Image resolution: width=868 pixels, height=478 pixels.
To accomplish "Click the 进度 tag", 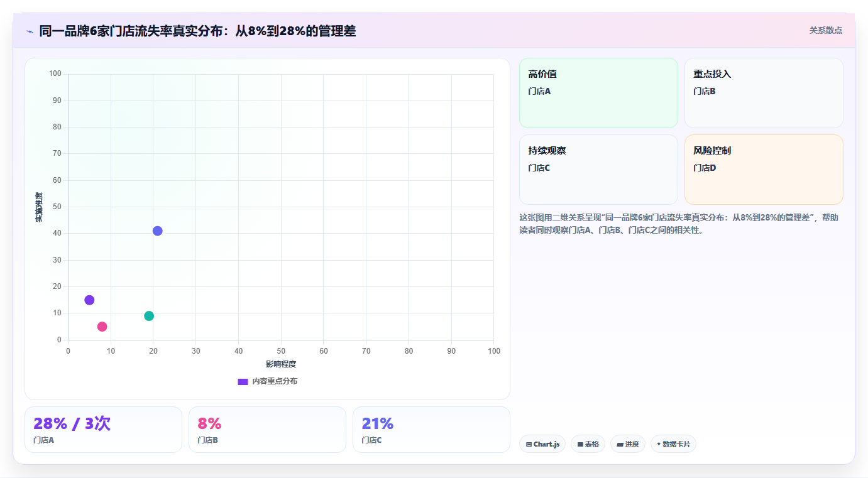I will click(628, 444).
